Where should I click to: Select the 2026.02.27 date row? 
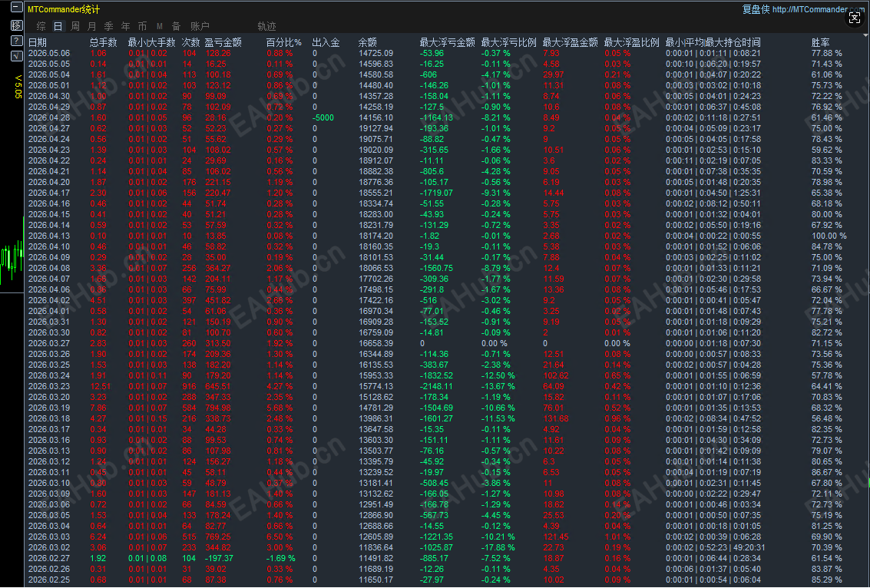pos(49,558)
